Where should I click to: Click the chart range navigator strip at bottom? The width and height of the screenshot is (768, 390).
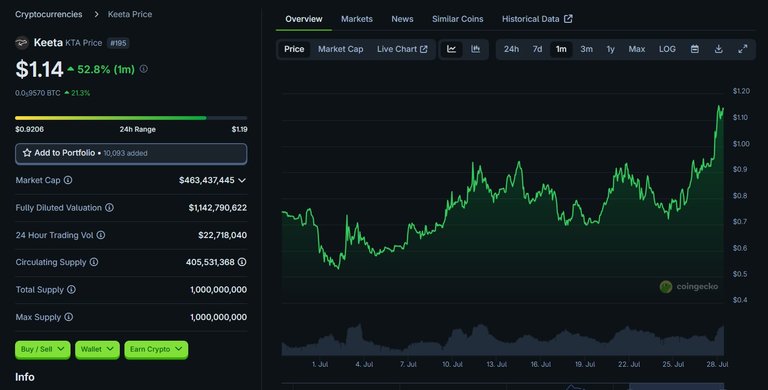(503, 387)
